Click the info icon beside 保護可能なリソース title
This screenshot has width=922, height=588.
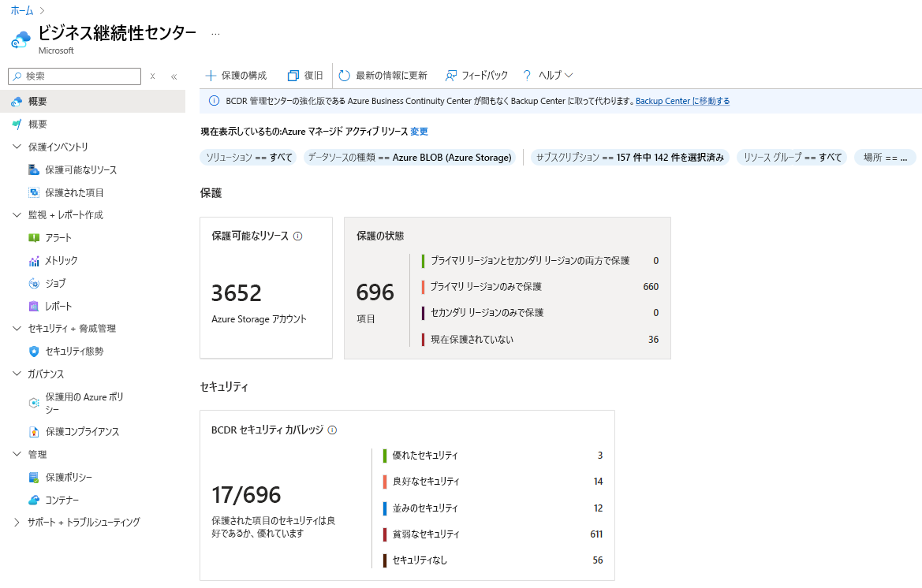coord(297,236)
